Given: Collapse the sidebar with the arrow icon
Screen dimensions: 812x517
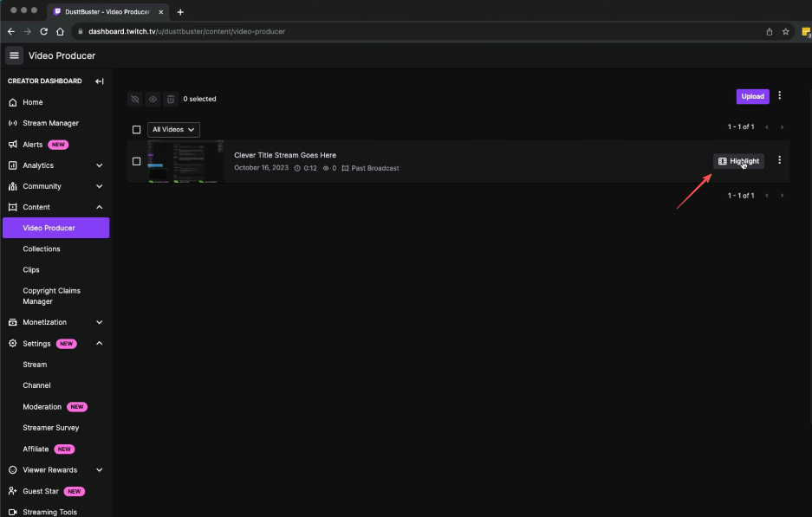Looking at the screenshot, I should pyautogui.click(x=100, y=81).
